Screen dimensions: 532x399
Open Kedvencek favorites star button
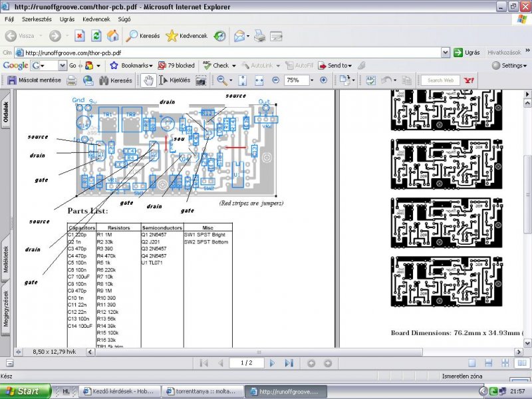pyautogui.click(x=187, y=36)
